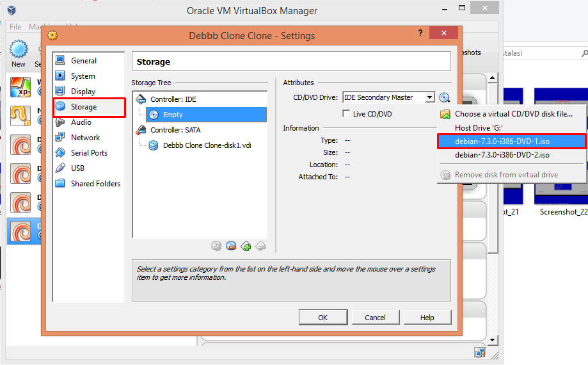The height and width of the screenshot is (365, 588).
Task: Select the Storage settings category
Action: click(88, 107)
